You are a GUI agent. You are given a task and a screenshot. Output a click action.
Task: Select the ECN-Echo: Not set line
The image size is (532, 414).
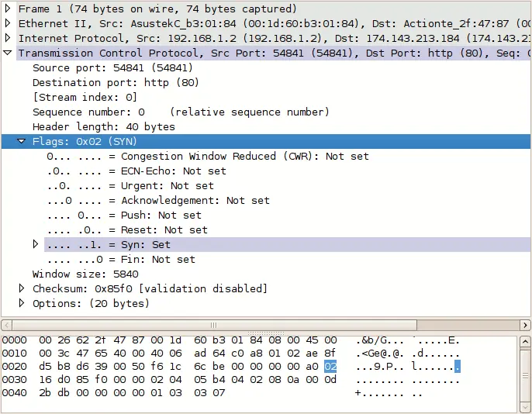[136, 171]
